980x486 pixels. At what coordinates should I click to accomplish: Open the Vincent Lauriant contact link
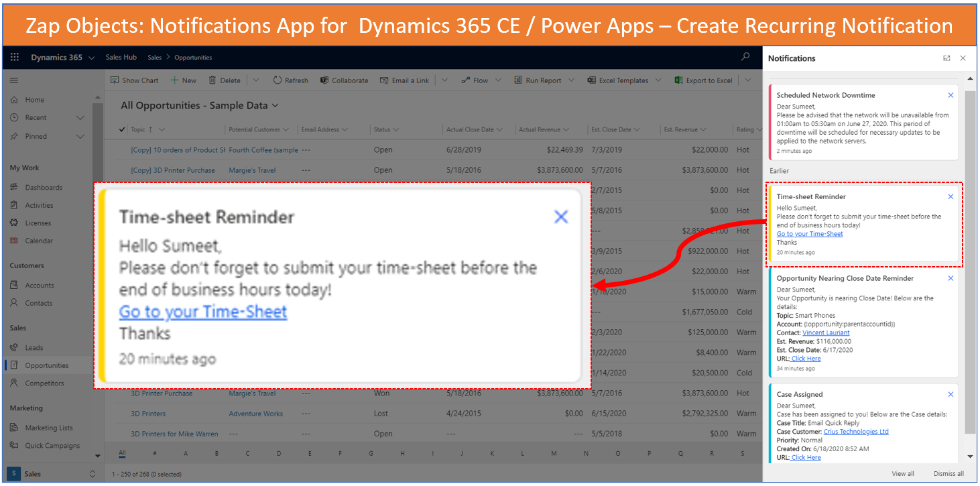point(826,332)
